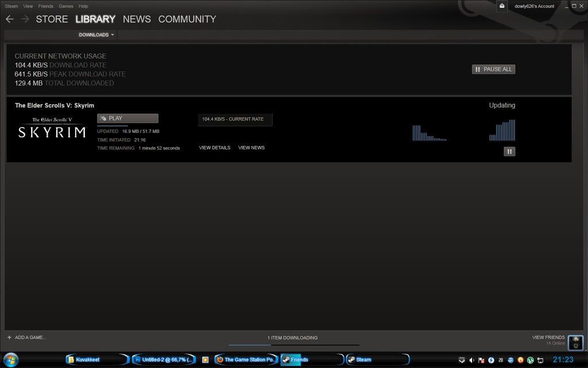Open the VIEW DETAILS link
This screenshot has width=588, height=368.
click(215, 148)
